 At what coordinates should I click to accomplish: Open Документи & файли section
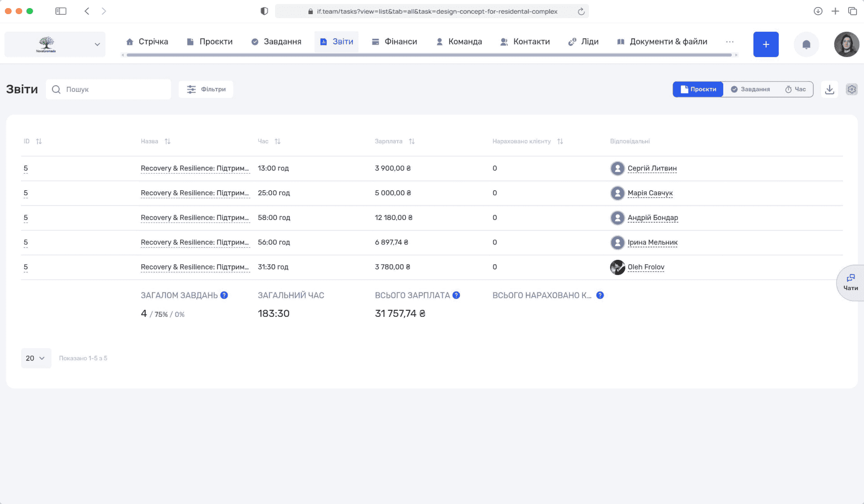pyautogui.click(x=662, y=42)
